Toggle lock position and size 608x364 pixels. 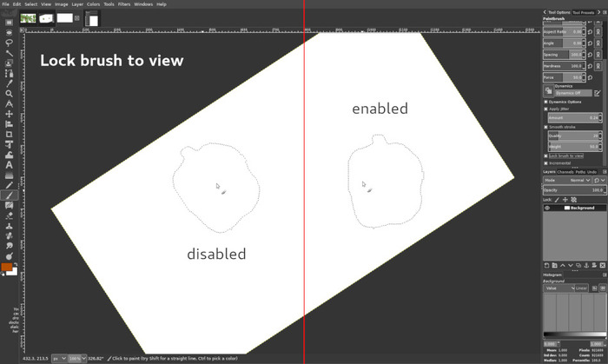(565, 200)
